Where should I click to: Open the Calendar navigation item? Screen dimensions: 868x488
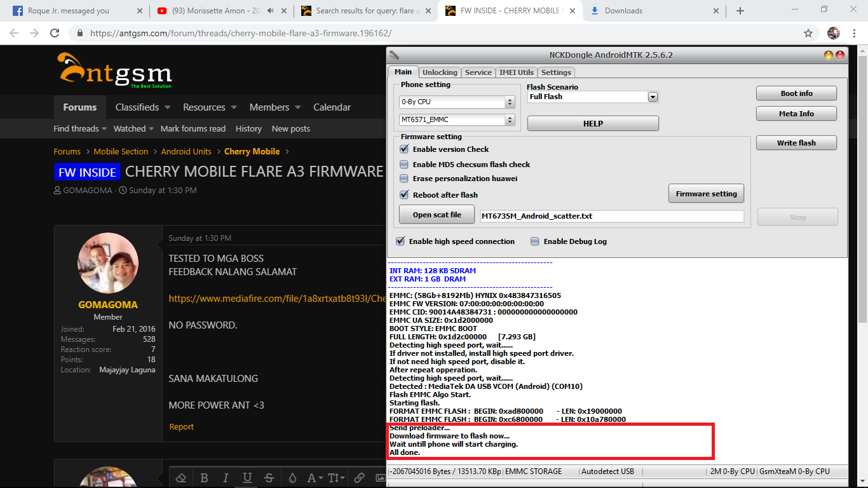[332, 107]
